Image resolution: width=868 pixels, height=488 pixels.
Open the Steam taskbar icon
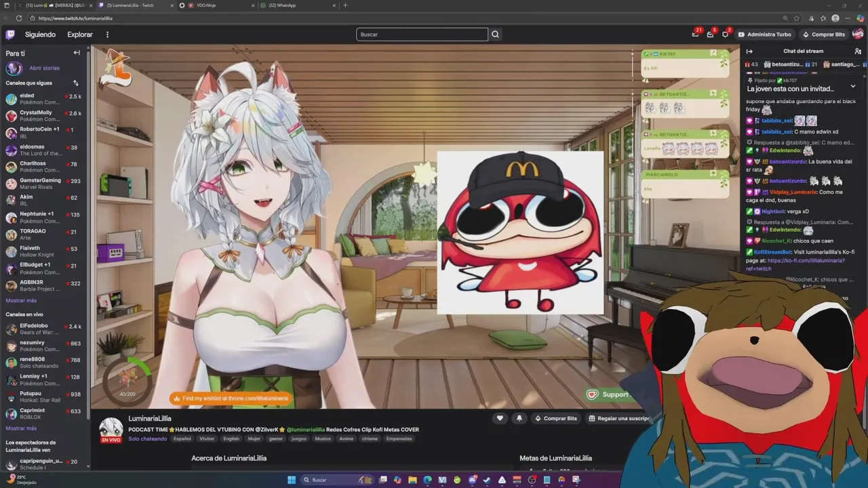coord(487,480)
